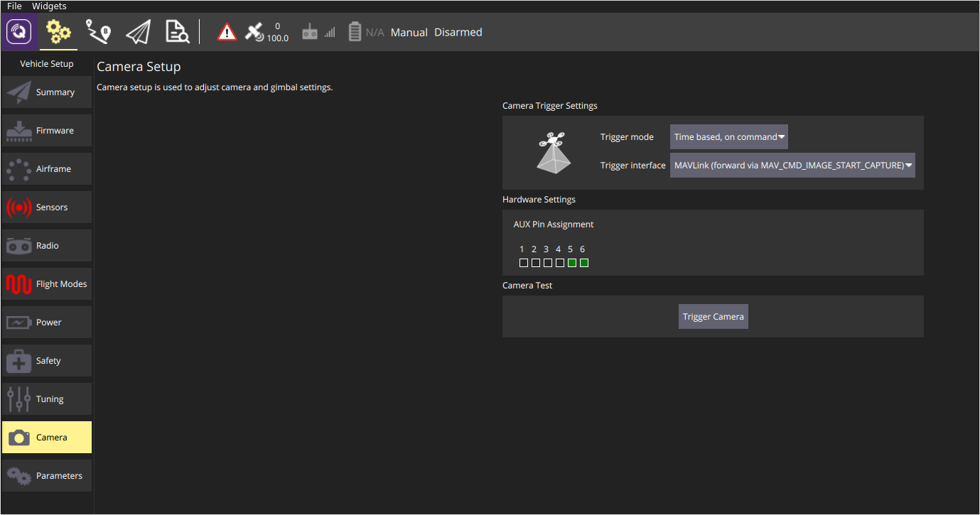Toggle AUX pin 5 green checkbox
Screen dimensions: 980x515
[x=572, y=263]
